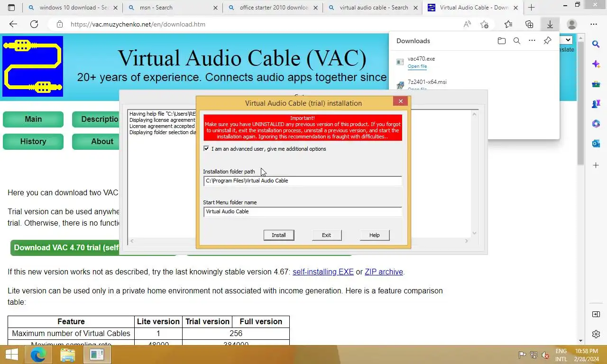Open the Action Center flag tray icon
607x364 pixels.
click(522, 355)
